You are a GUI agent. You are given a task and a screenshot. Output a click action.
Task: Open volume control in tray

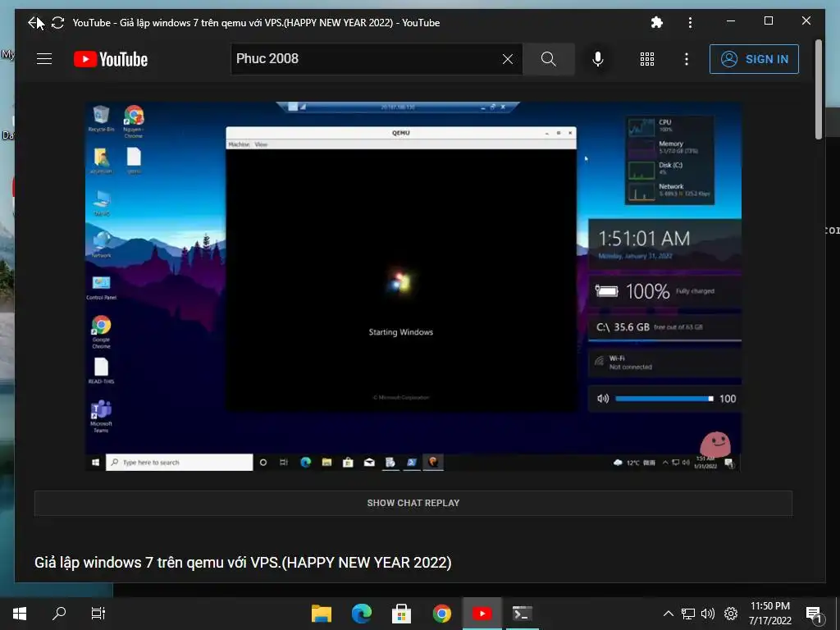pyautogui.click(x=708, y=614)
